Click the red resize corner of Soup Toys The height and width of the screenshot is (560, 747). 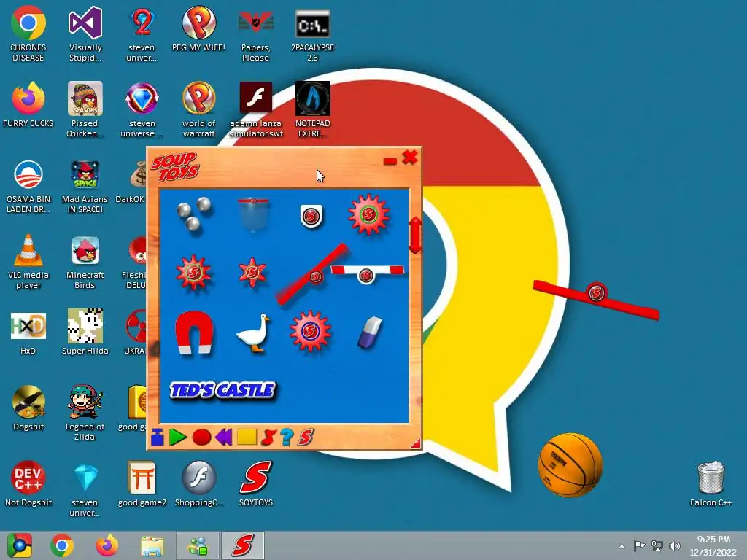coord(415,444)
